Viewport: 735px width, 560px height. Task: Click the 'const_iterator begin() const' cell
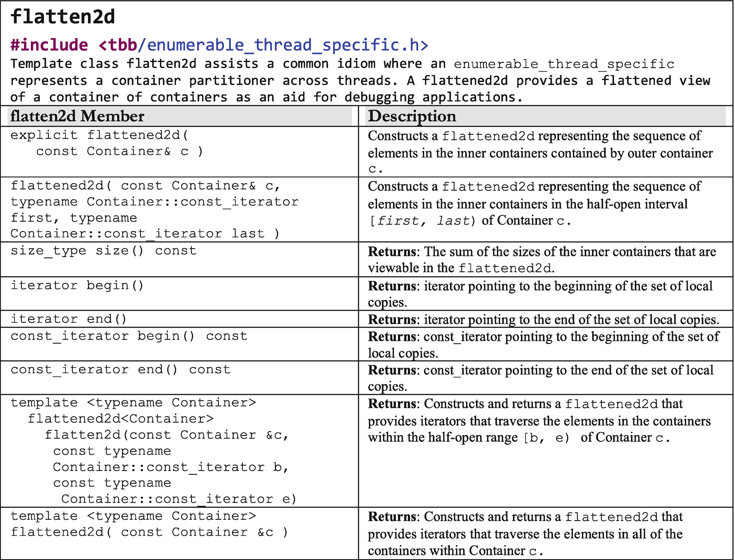pyautogui.click(x=179, y=344)
